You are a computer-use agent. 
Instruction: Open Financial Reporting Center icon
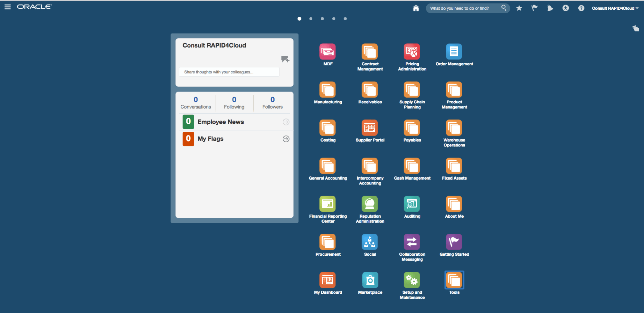click(327, 204)
